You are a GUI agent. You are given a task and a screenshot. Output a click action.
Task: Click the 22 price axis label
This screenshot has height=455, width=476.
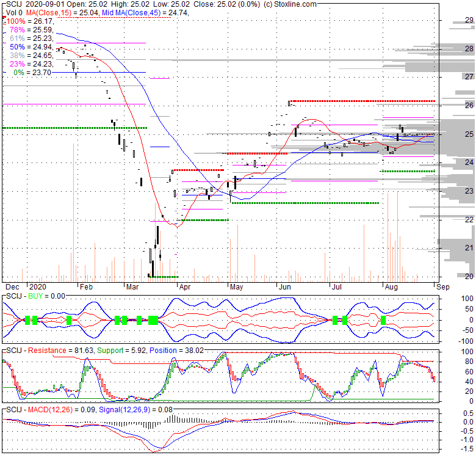[469, 219]
